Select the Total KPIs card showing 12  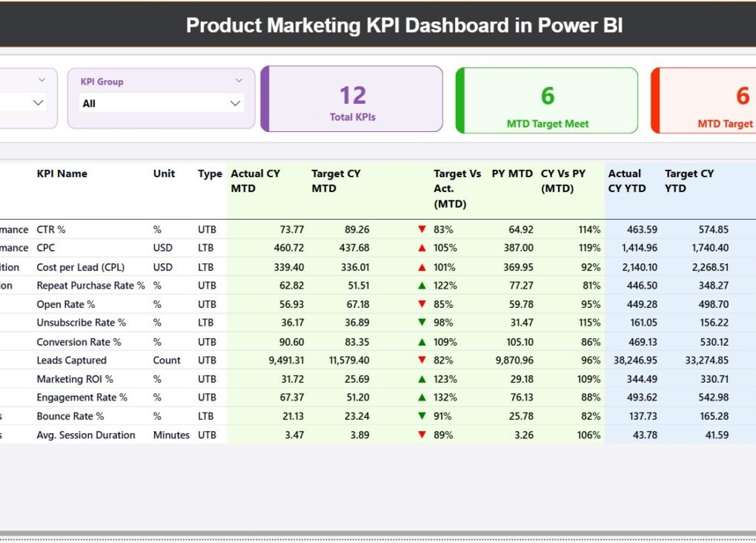352,99
